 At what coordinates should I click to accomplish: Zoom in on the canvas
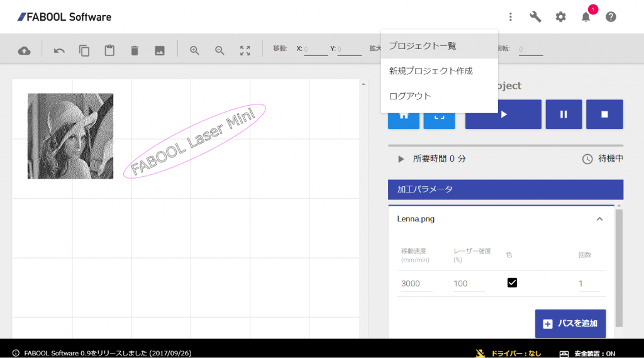[x=194, y=50]
